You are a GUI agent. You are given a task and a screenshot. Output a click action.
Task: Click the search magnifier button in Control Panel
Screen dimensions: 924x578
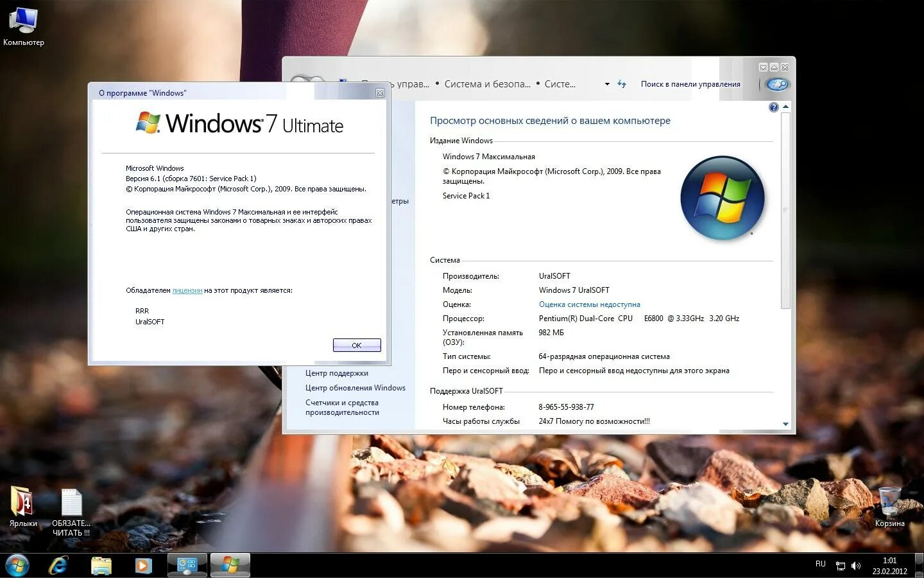777,84
